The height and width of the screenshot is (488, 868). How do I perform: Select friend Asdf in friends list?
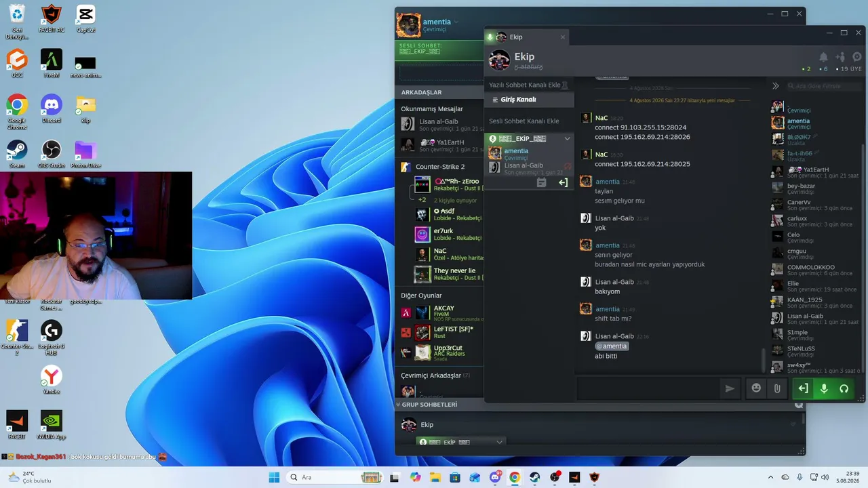(448, 214)
